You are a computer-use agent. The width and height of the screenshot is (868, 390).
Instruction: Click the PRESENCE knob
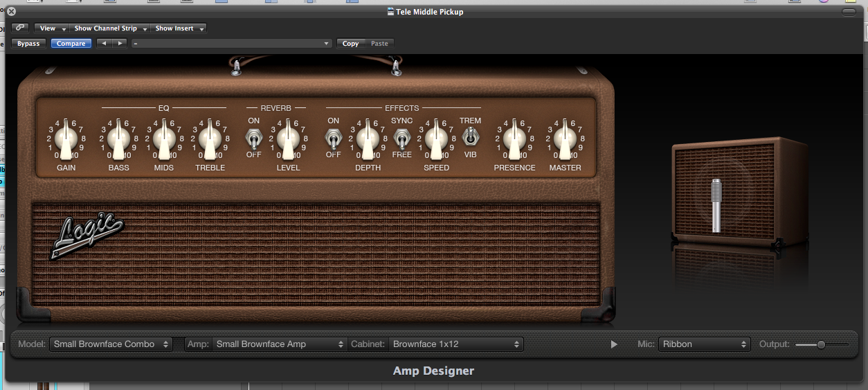tap(514, 140)
